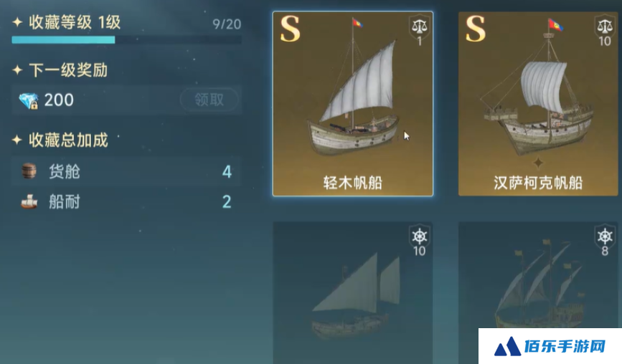Screen dimensions: 622x364
Task: Click the helm wheel badge numbered 8
Action: coord(605,241)
